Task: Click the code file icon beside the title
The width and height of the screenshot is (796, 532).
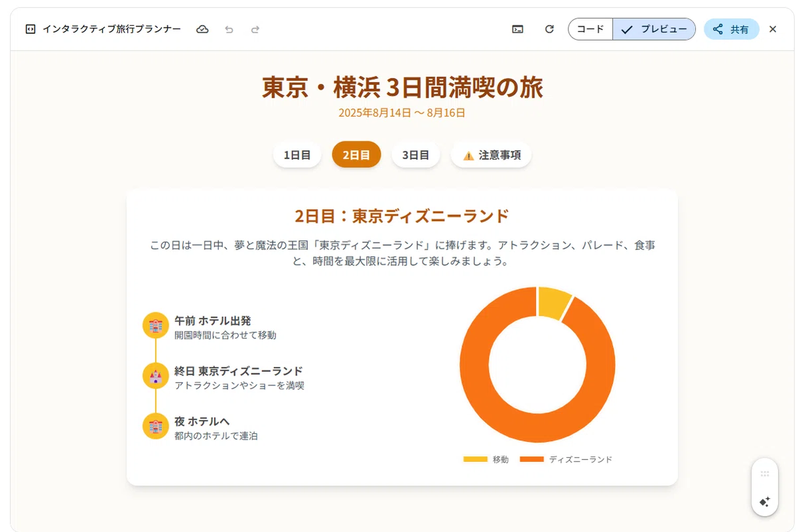Action: point(30,29)
